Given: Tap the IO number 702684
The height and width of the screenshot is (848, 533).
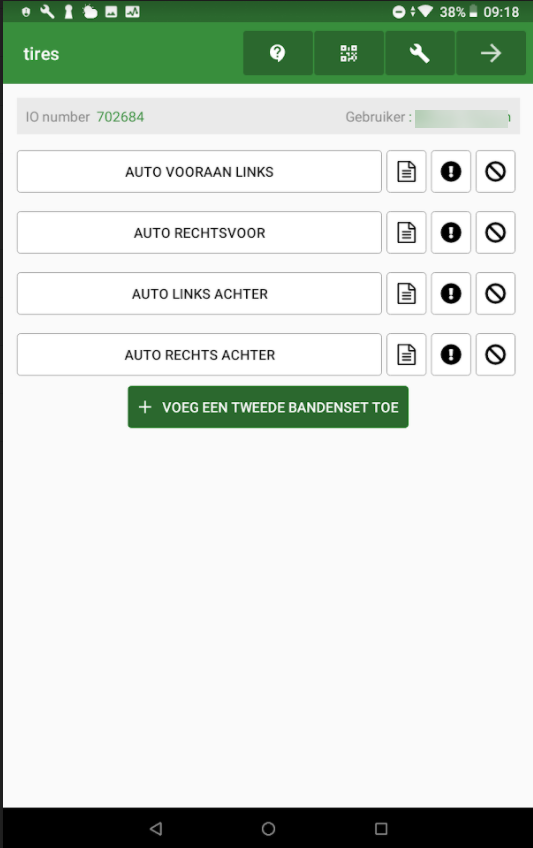Looking at the screenshot, I should (120, 117).
